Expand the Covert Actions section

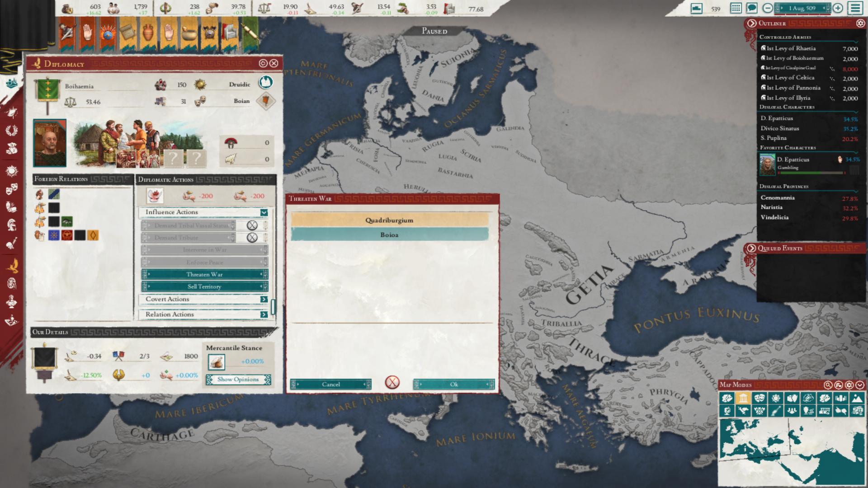click(x=264, y=299)
